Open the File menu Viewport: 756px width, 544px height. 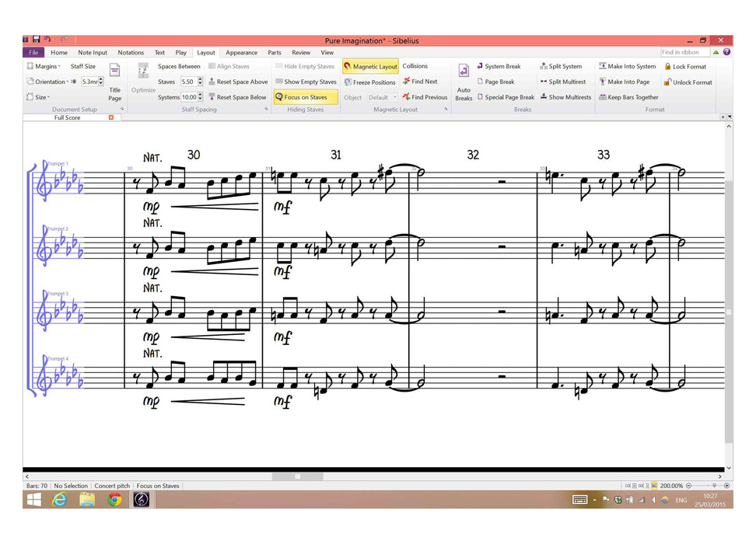33,52
